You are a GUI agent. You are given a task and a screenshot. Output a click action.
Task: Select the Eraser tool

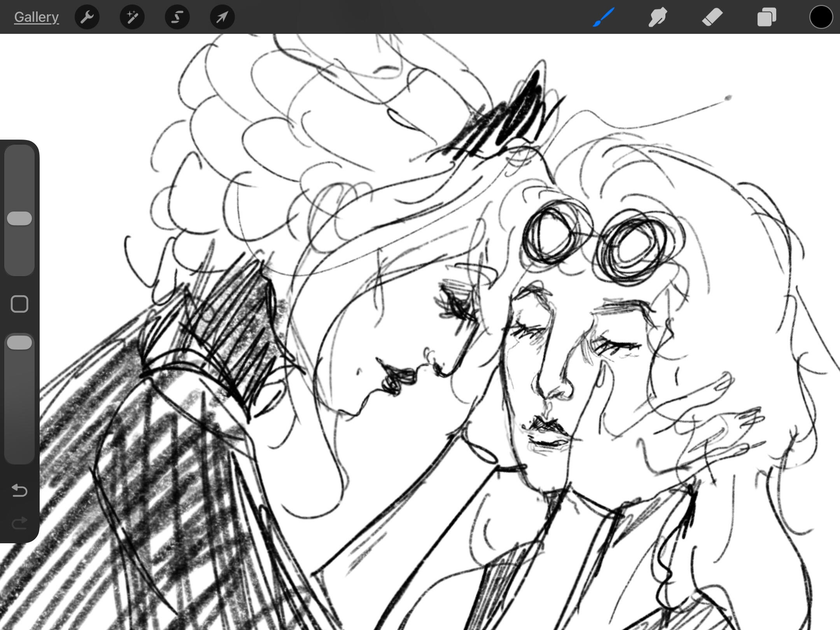pyautogui.click(x=712, y=17)
